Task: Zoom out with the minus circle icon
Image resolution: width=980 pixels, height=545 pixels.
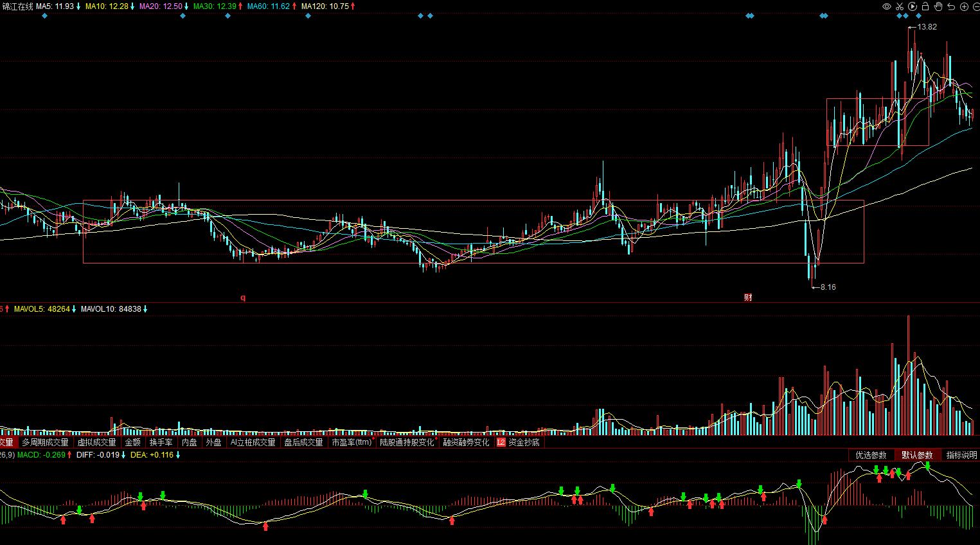Action: (975, 6)
